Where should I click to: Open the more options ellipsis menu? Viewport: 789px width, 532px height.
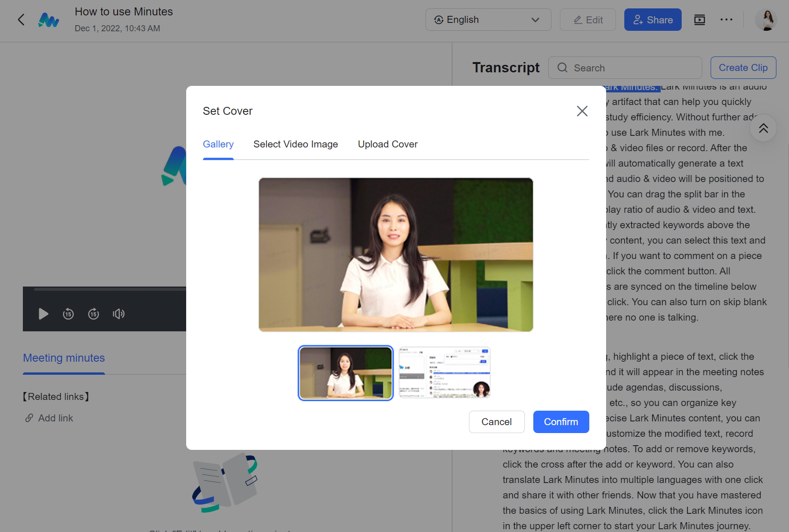pyautogui.click(x=726, y=20)
